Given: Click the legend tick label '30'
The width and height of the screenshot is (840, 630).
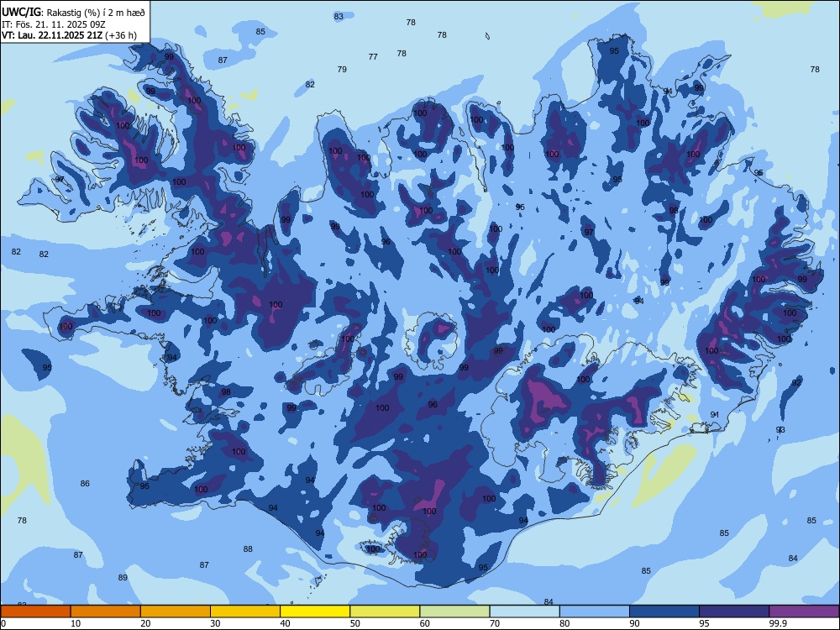Looking at the screenshot, I should [x=215, y=623].
